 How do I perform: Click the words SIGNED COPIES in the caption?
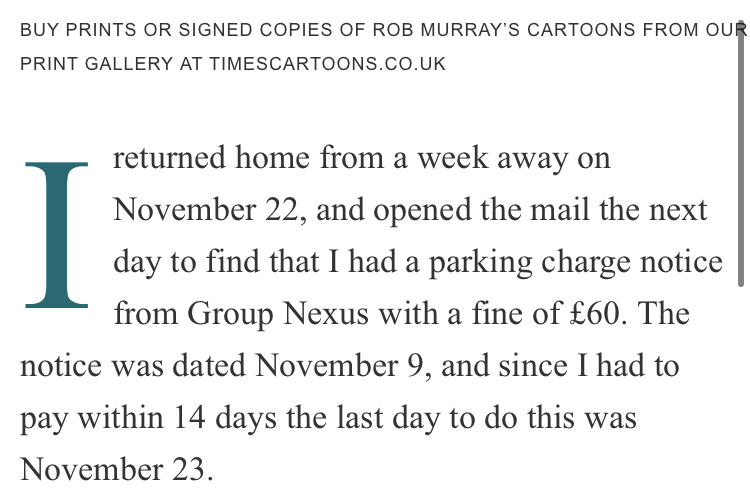[255, 30]
